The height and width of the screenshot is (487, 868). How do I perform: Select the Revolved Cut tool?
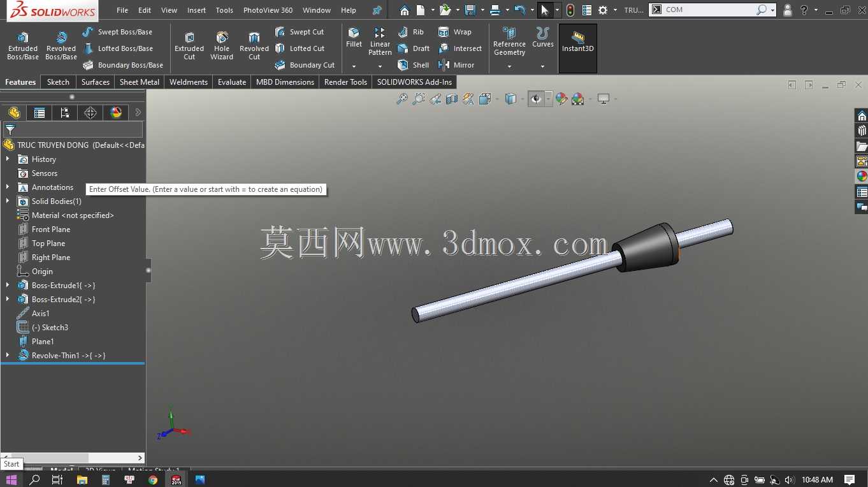(x=254, y=46)
